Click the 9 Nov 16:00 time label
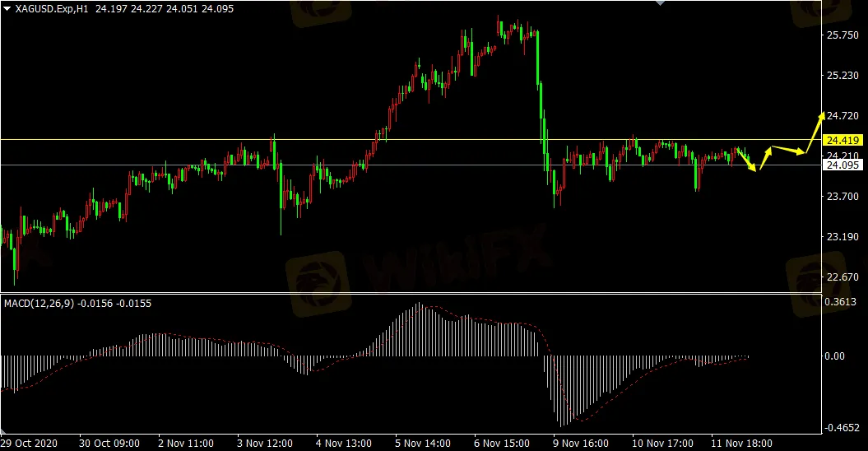 (x=581, y=444)
